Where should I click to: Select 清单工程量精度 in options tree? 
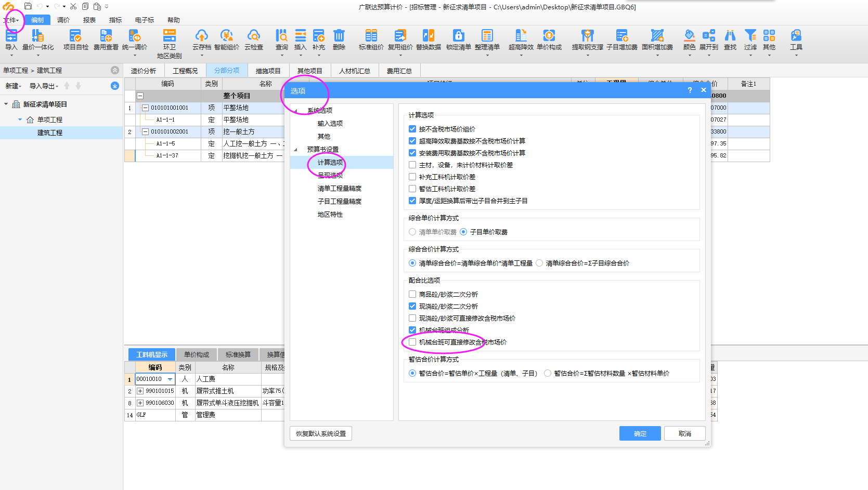click(x=340, y=189)
